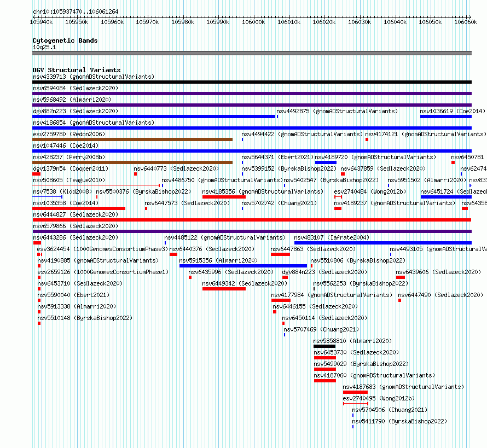Screen dimensions: 487x448
Task: Click nsv7538 (Kidd2008) label
Action: pyautogui.click(x=62, y=191)
